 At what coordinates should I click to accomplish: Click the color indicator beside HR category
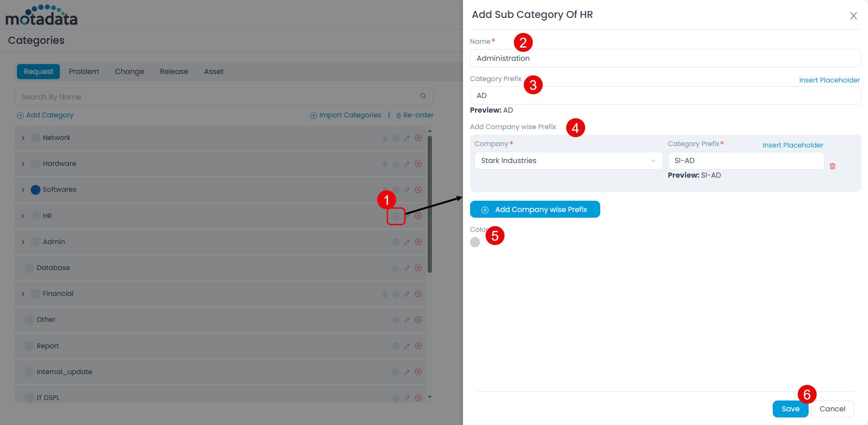coord(35,215)
